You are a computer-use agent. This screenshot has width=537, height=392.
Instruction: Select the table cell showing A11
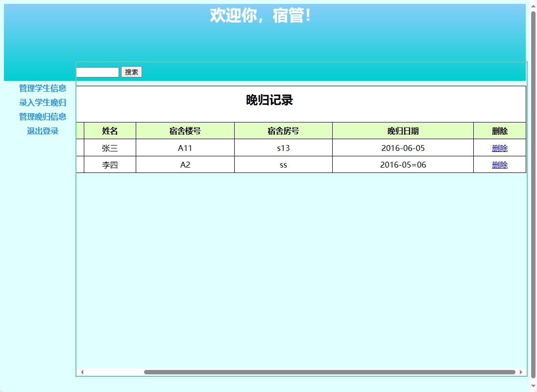coord(185,148)
